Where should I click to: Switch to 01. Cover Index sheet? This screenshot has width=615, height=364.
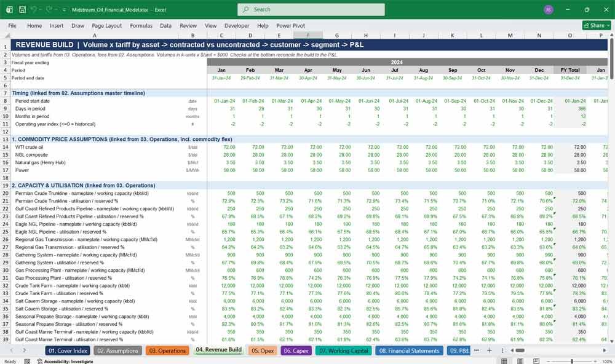click(68, 350)
